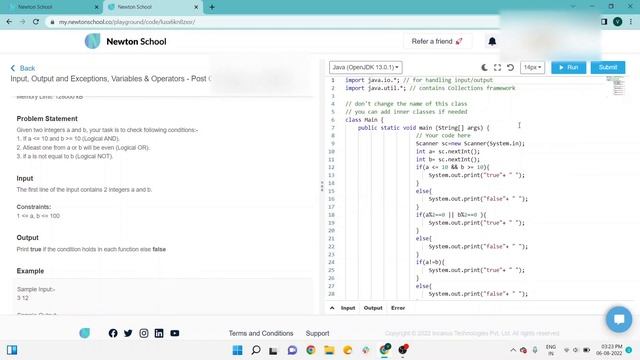Reset code with the undo arrow icon
The image size is (640, 360).
click(510, 67)
